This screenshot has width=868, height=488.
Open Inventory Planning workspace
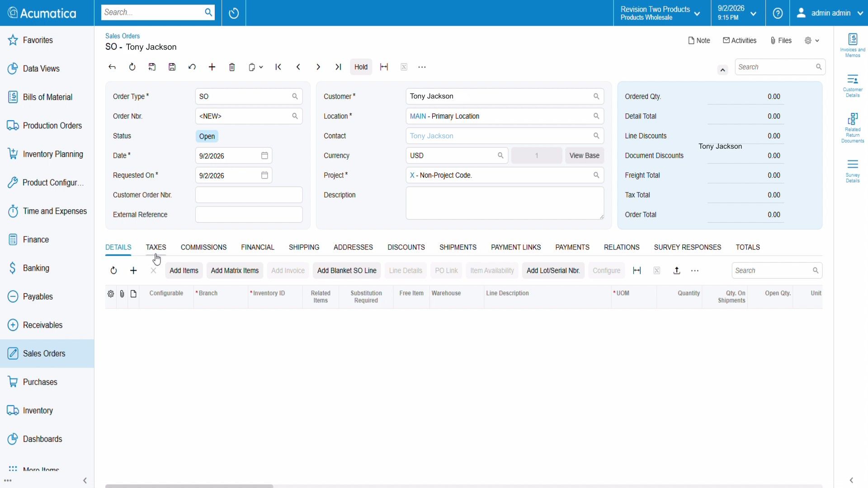[x=47, y=154]
